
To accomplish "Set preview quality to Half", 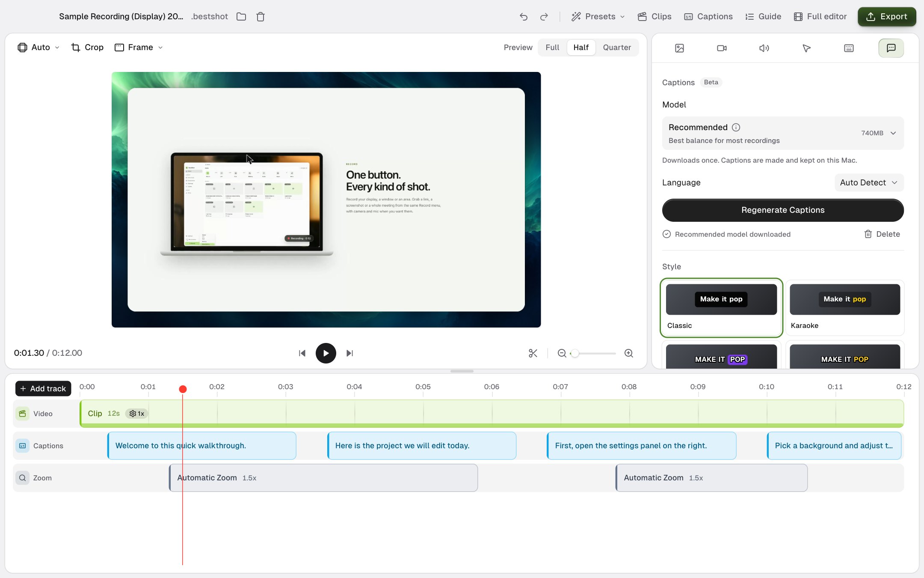I will click(x=581, y=48).
